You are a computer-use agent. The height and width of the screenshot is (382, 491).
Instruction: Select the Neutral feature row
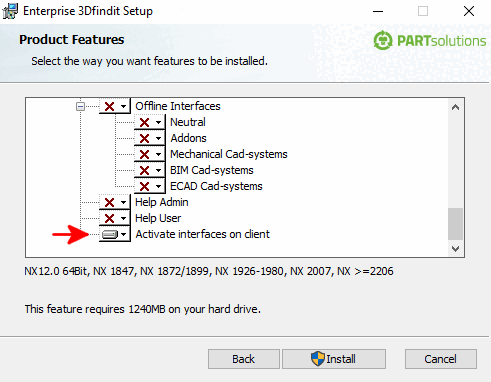click(188, 122)
